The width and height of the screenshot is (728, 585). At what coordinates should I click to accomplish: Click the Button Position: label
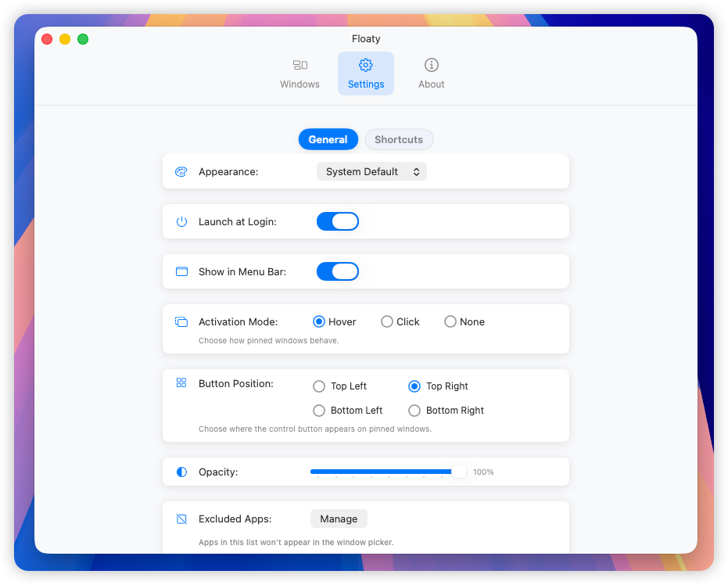[236, 383]
